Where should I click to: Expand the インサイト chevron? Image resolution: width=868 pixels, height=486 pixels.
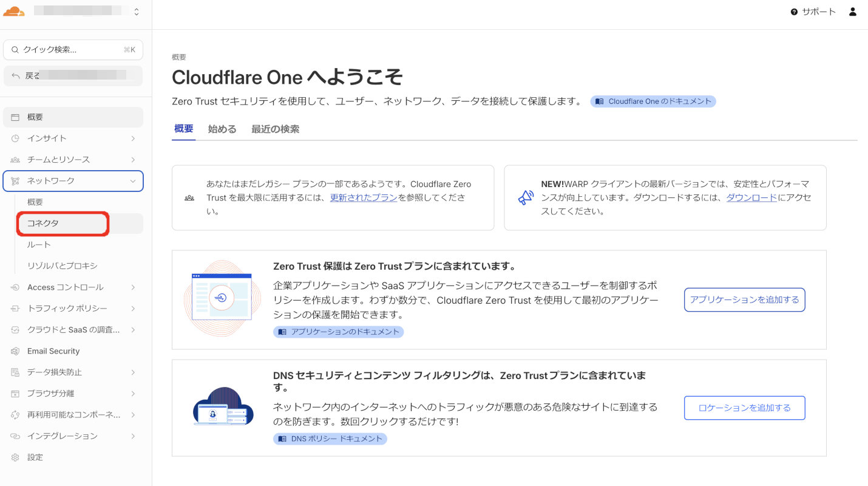pos(133,139)
